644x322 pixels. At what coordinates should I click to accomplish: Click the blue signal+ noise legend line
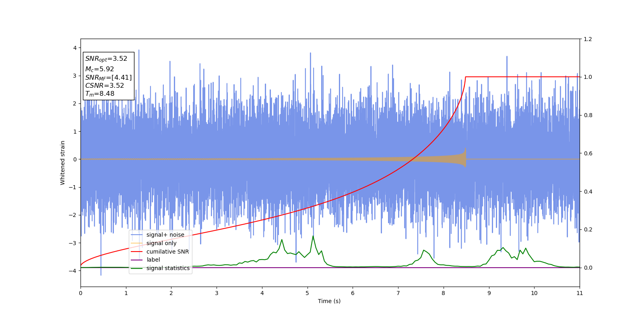[x=137, y=235]
